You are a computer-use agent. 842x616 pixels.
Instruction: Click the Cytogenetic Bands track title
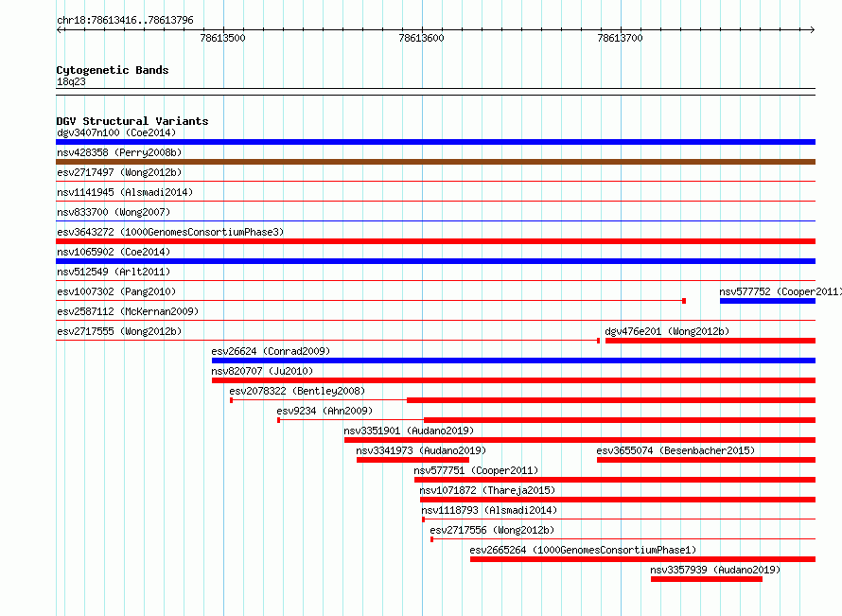(113, 70)
